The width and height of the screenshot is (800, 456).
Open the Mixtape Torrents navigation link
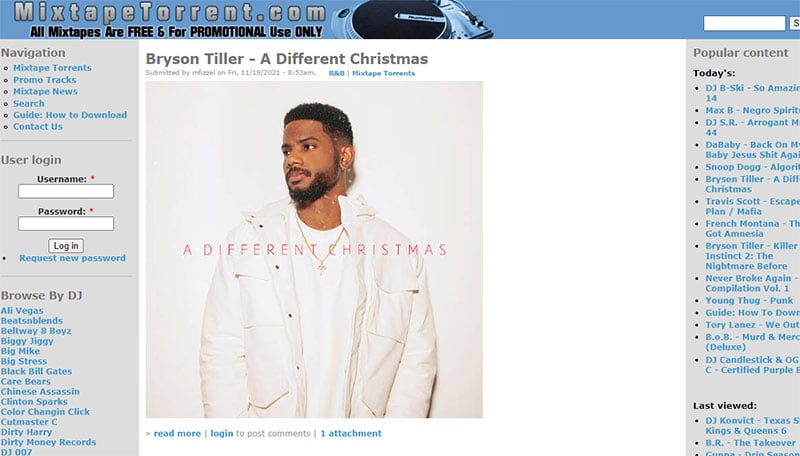[52, 68]
